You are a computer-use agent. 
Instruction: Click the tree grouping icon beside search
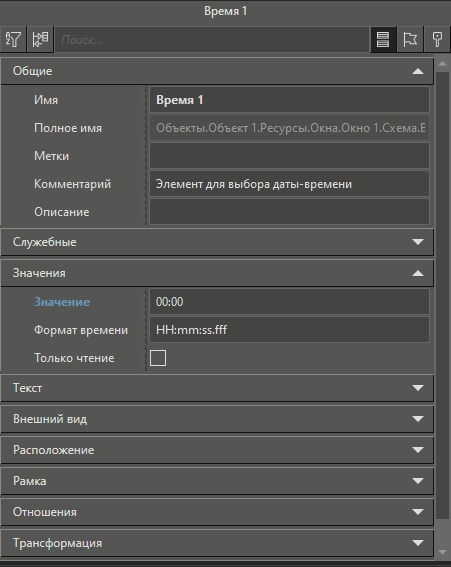(x=40, y=39)
